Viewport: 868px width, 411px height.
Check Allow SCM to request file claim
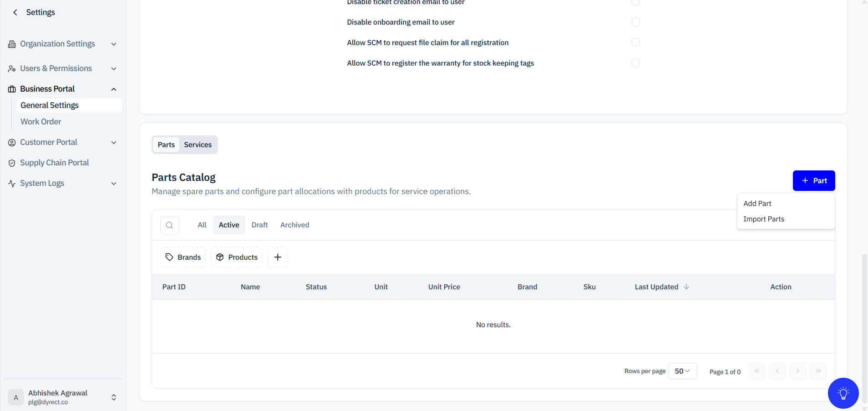[635, 42]
